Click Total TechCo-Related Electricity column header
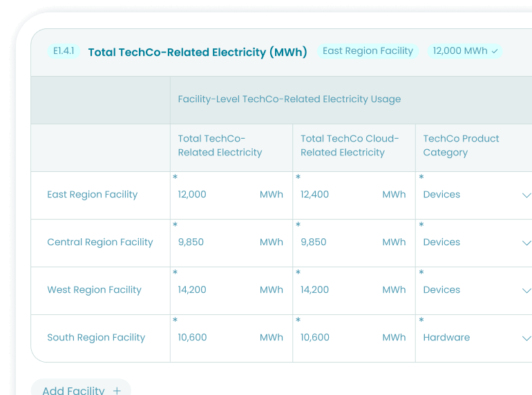This screenshot has height=395, width=532. coord(220,146)
